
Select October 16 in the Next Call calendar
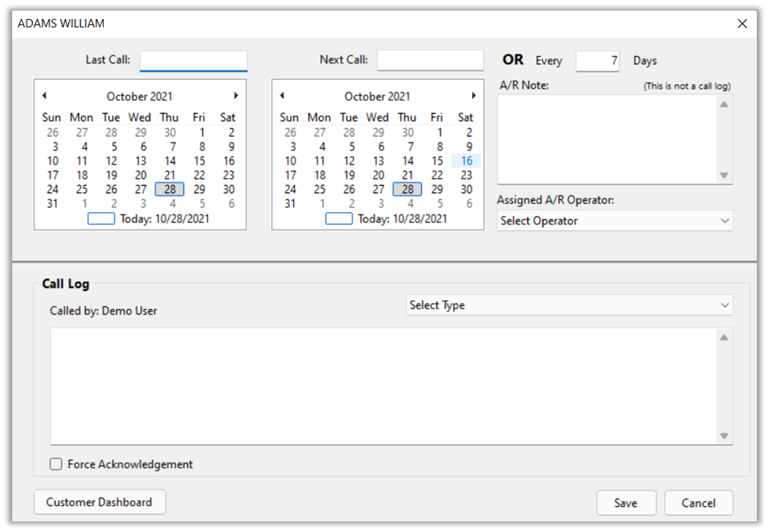coord(466,161)
